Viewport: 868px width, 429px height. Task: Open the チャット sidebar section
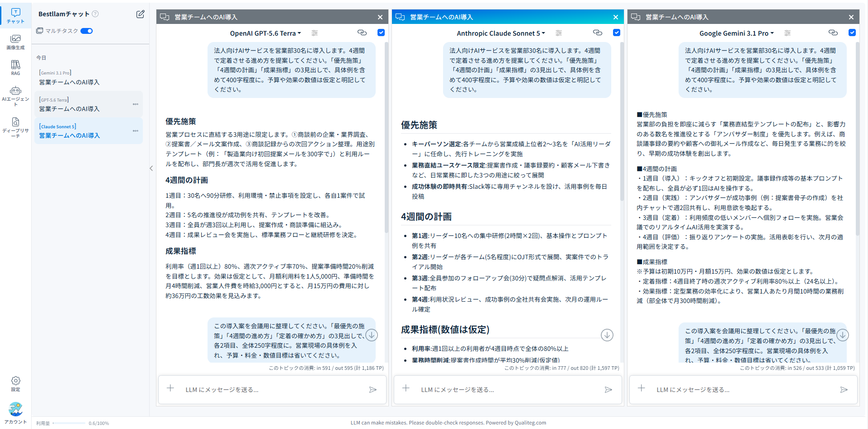[x=15, y=15]
